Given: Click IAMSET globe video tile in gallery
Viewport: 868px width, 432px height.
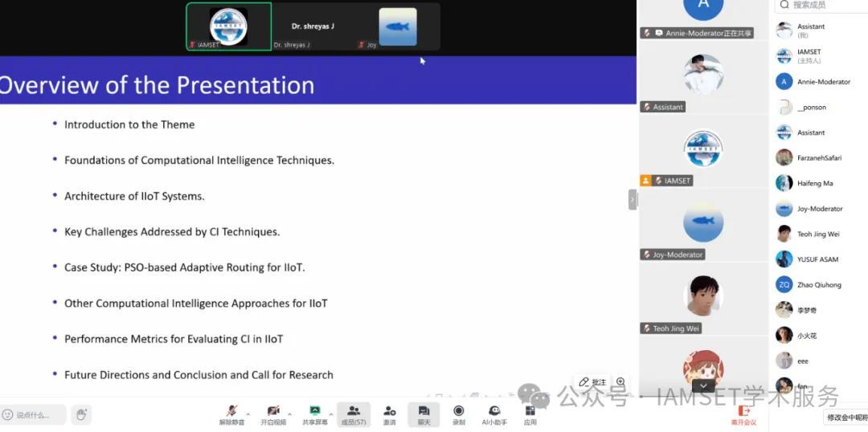Looking at the screenshot, I should click(703, 150).
